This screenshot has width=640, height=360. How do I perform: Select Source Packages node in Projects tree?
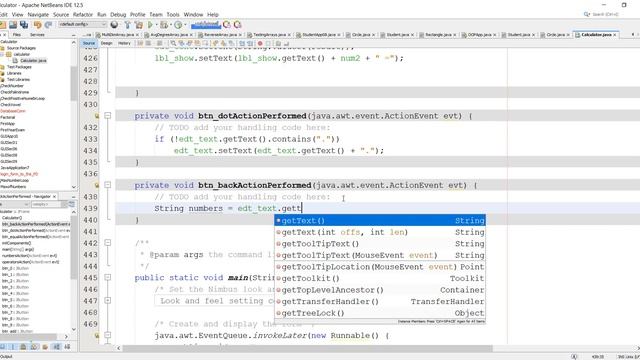(x=21, y=48)
